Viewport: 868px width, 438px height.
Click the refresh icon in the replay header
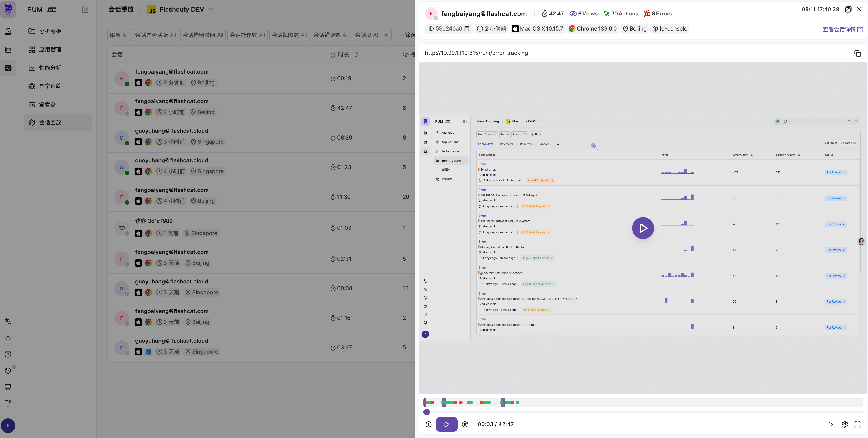(x=785, y=121)
